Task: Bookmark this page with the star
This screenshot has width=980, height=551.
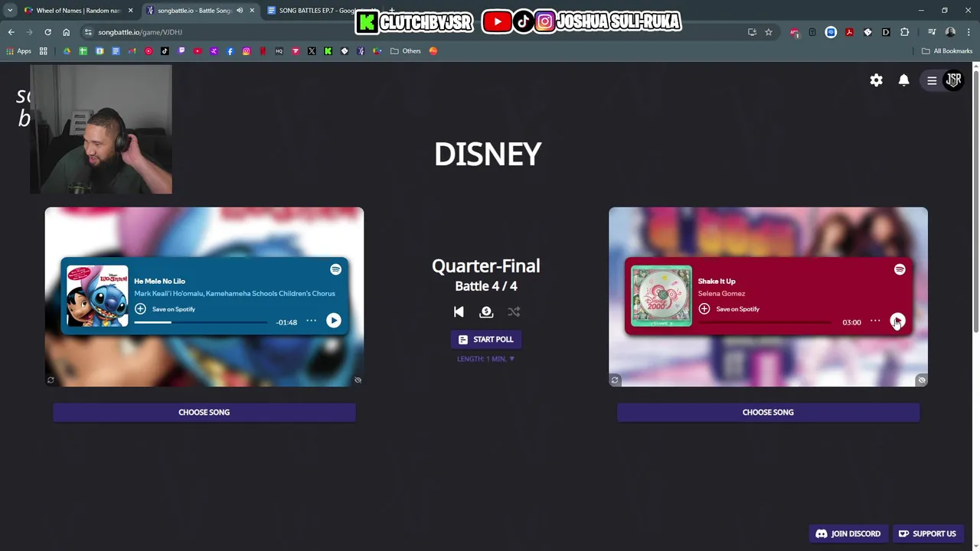Action: click(769, 32)
